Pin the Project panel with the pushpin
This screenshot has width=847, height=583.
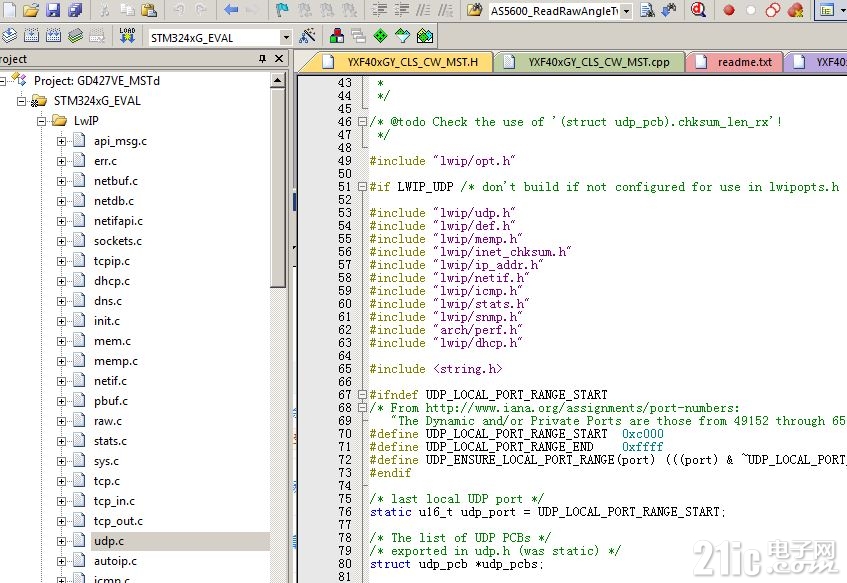[263, 58]
